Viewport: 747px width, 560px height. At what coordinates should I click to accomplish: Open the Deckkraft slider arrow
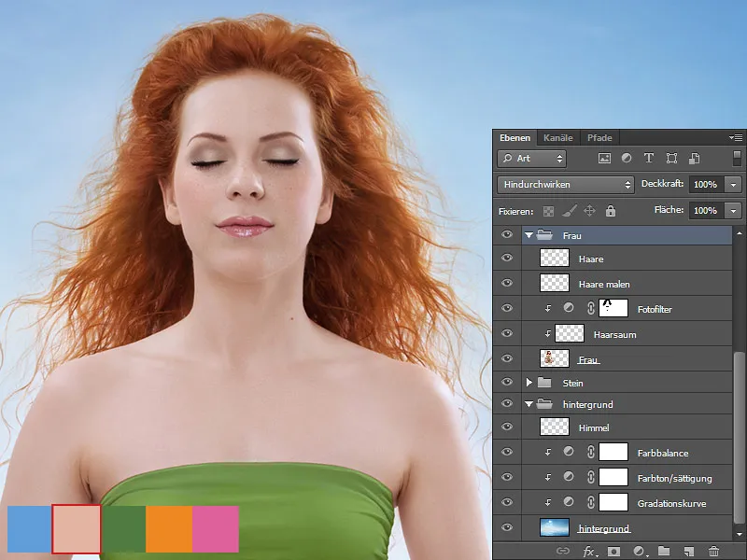click(733, 184)
